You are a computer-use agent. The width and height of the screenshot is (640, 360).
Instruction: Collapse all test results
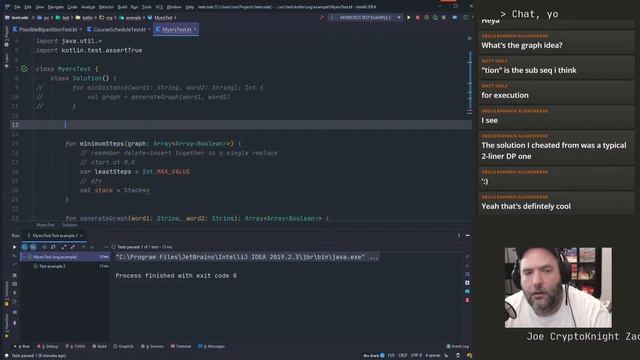[x=73, y=247]
